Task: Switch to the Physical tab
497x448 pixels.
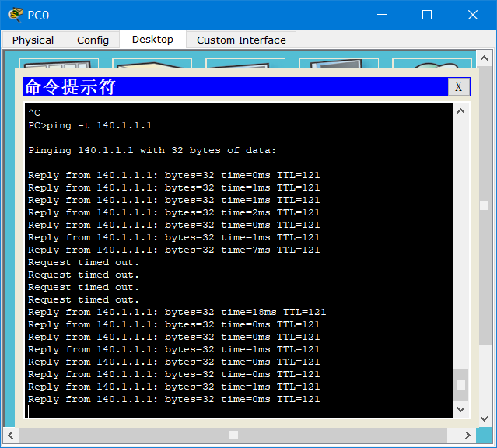Action: 33,40
